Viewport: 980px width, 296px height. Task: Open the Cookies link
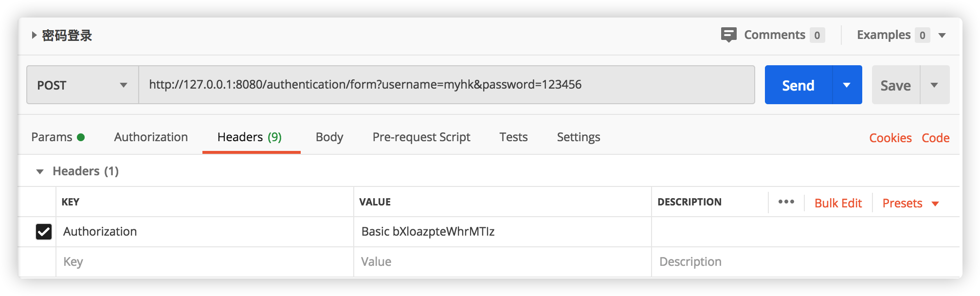pos(890,138)
